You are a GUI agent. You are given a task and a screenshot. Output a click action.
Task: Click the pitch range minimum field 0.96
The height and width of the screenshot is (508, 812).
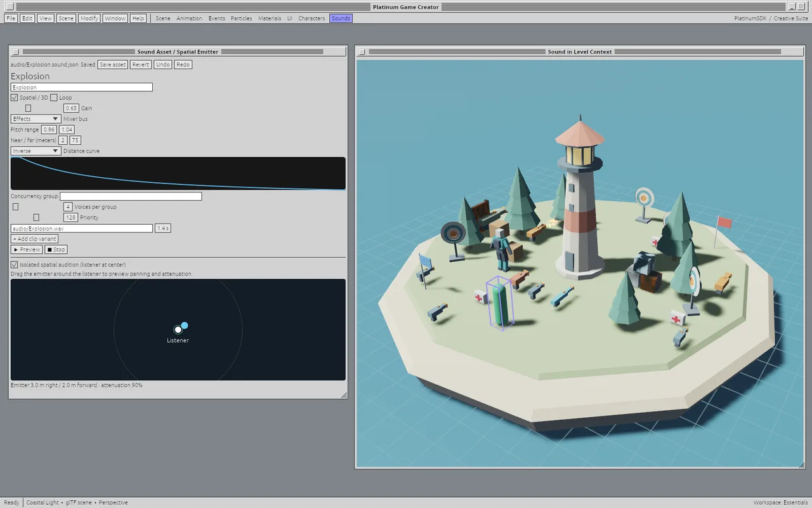point(49,130)
